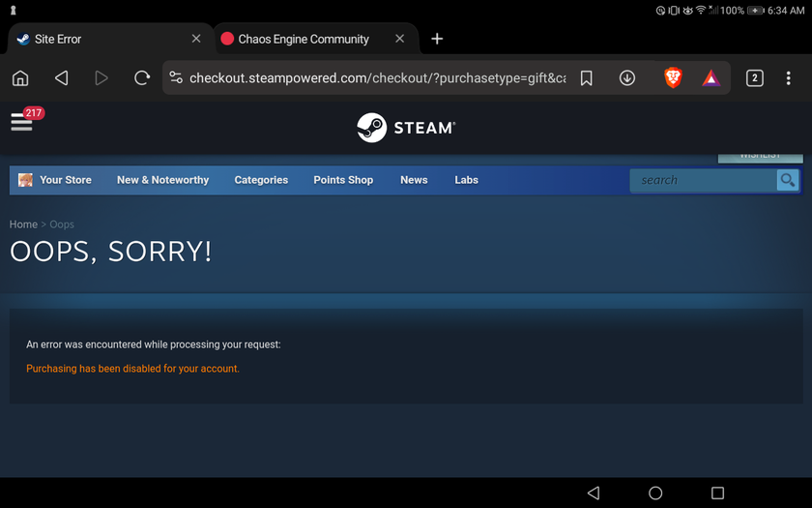812x508 pixels.
Task: Open Your Store menu
Action: [66, 180]
